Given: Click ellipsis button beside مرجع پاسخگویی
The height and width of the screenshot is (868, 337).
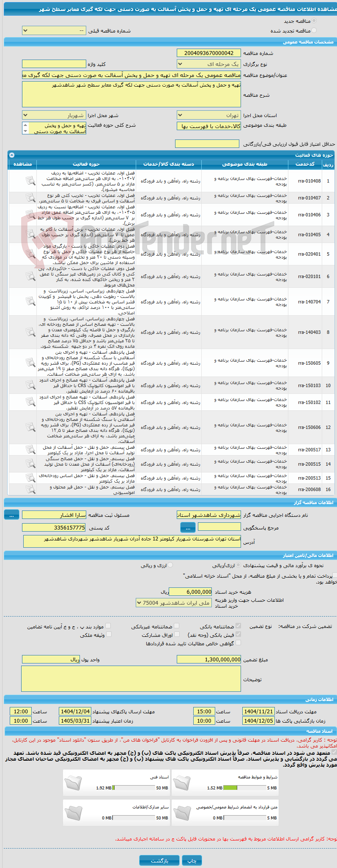Looking at the screenshot, I should click(x=188, y=527).
